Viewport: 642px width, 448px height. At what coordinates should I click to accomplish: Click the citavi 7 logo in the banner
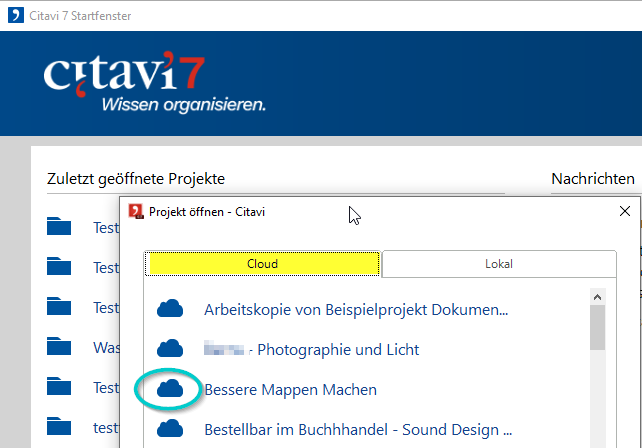tap(124, 74)
